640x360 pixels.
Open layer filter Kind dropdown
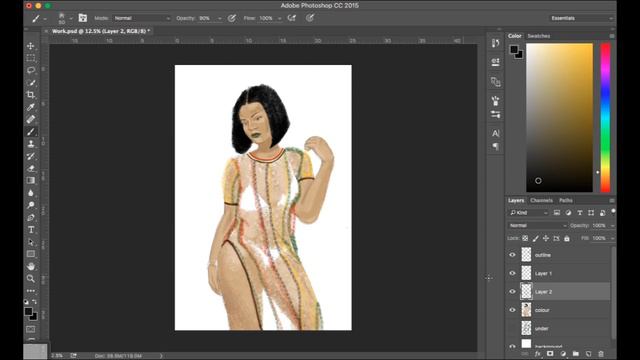[529, 213]
